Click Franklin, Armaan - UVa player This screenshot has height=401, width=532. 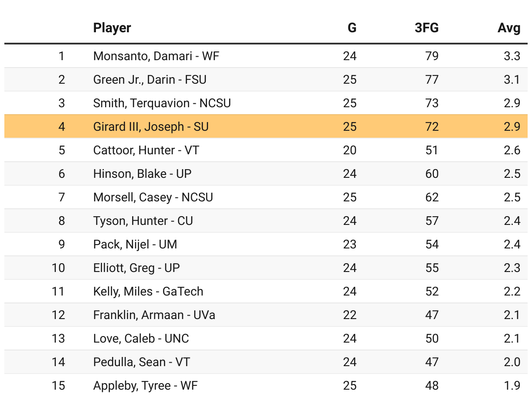click(154, 315)
